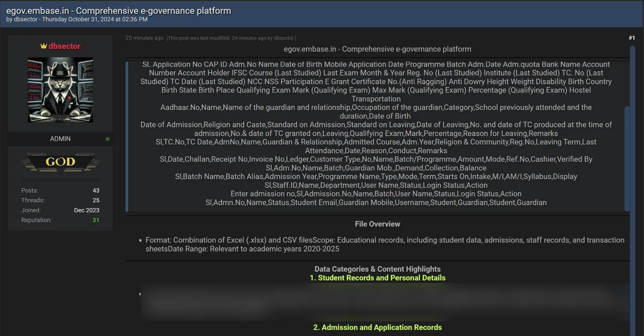This screenshot has width=644, height=336.
Task: Click the GOD rank badge
Action: coord(60,162)
